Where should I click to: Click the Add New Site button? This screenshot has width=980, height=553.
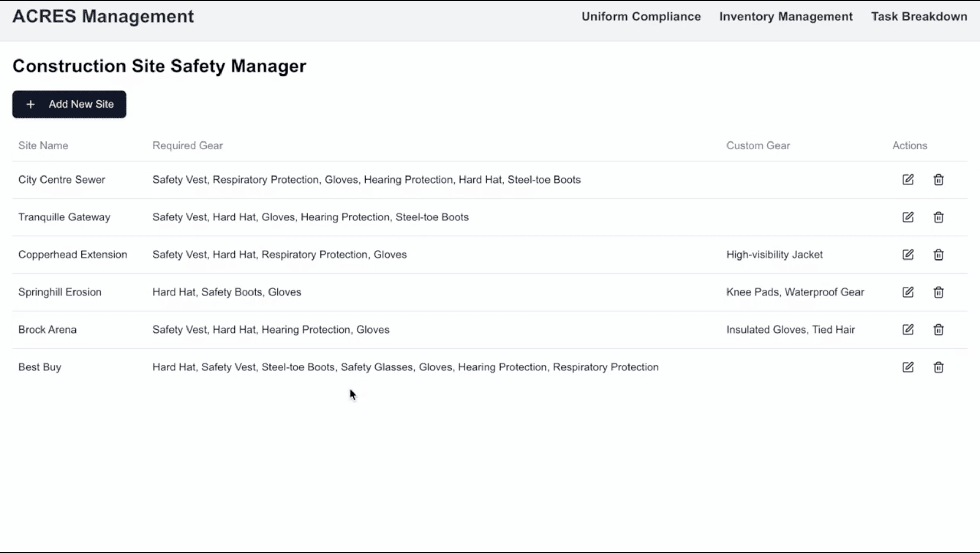pyautogui.click(x=69, y=104)
